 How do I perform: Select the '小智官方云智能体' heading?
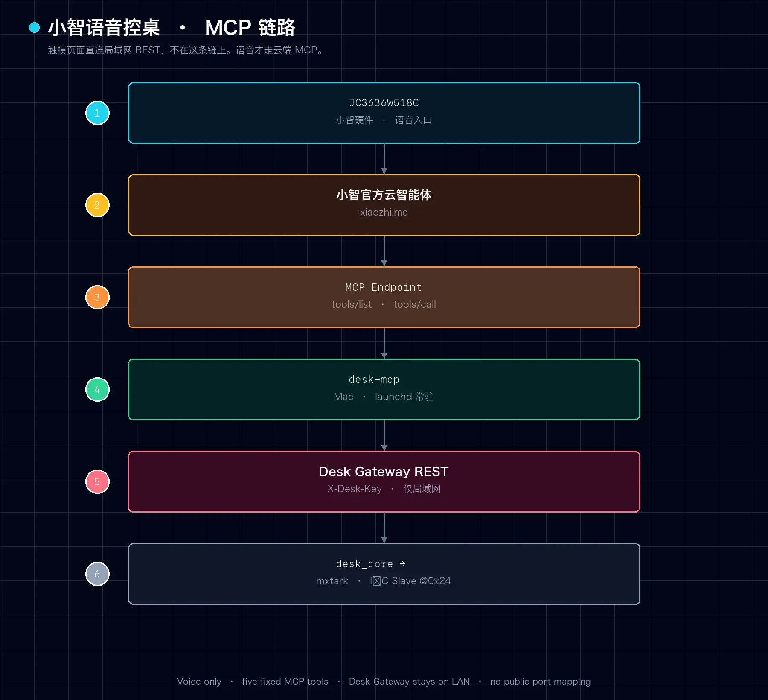coord(384,195)
